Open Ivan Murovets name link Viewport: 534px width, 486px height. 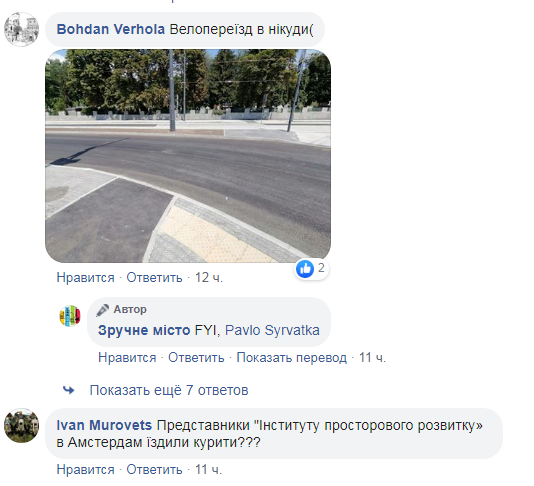pyautogui.click(x=104, y=425)
